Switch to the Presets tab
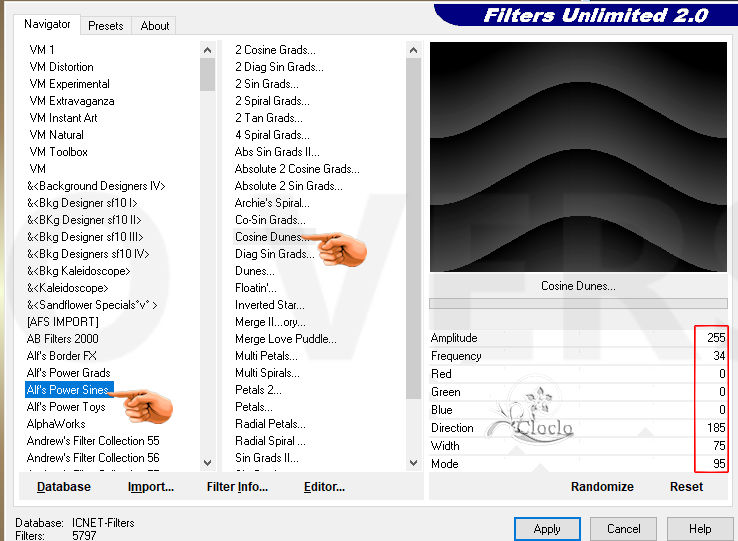Screen dimensions: 738x541 coord(105,26)
